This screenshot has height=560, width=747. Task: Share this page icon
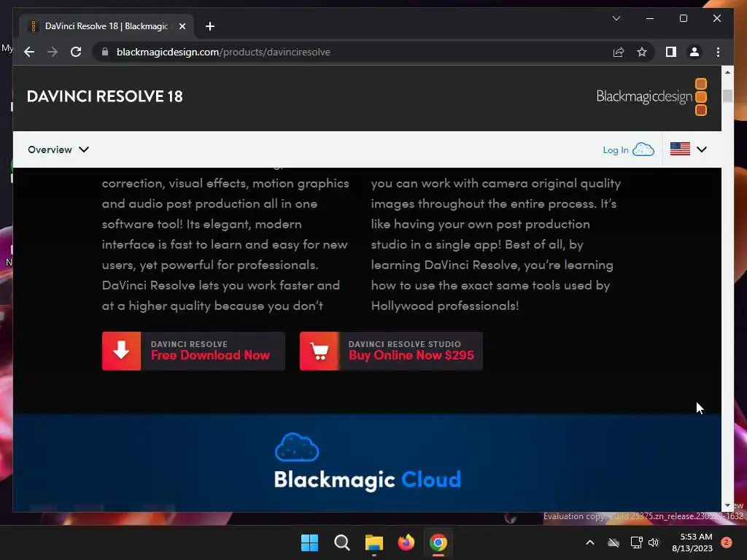coord(619,52)
